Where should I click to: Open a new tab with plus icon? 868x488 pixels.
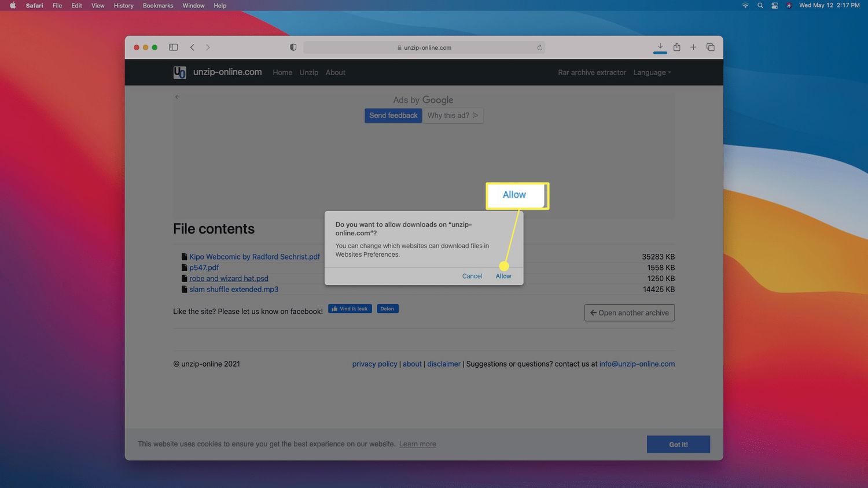(x=693, y=47)
